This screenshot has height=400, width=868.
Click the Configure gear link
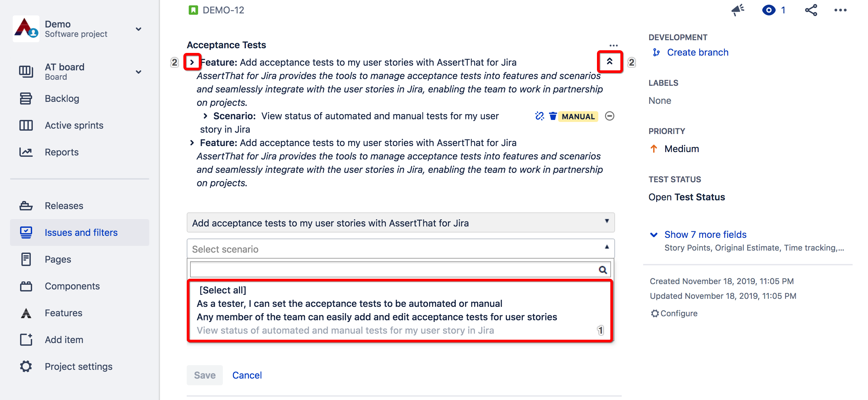click(674, 313)
